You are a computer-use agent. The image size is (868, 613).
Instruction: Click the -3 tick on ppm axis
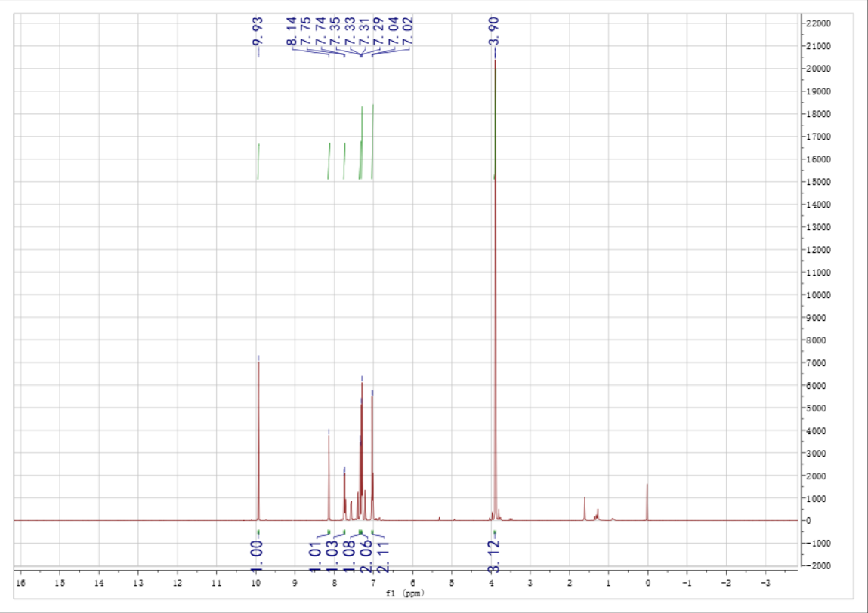(765, 583)
